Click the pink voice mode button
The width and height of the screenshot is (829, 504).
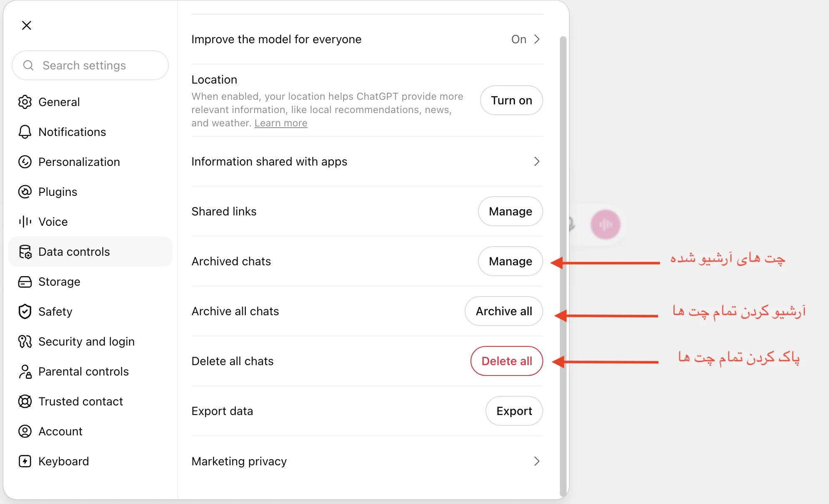point(606,225)
